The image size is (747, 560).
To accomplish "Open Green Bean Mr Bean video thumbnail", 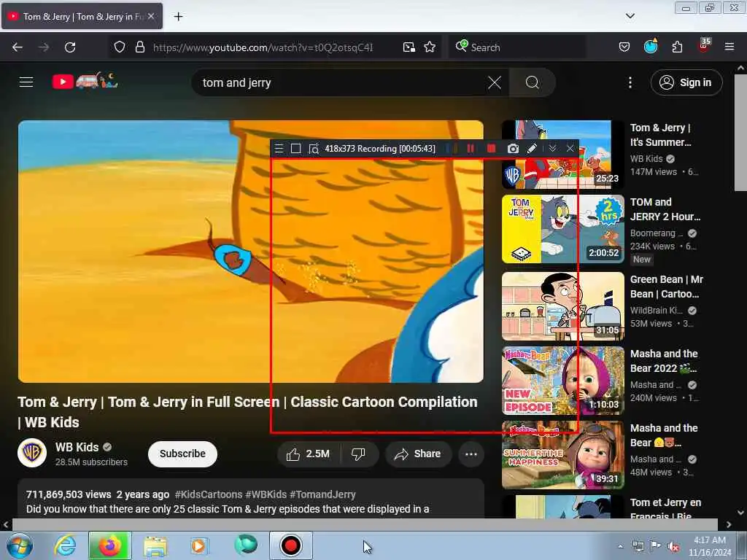I will pyautogui.click(x=562, y=306).
